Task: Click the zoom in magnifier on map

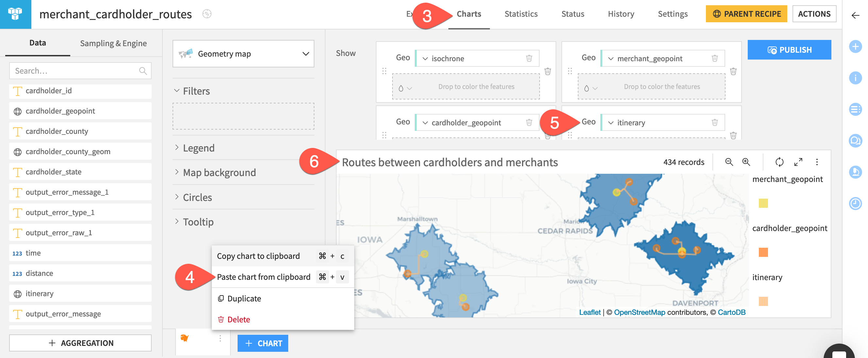Action: pyautogui.click(x=746, y=162)
